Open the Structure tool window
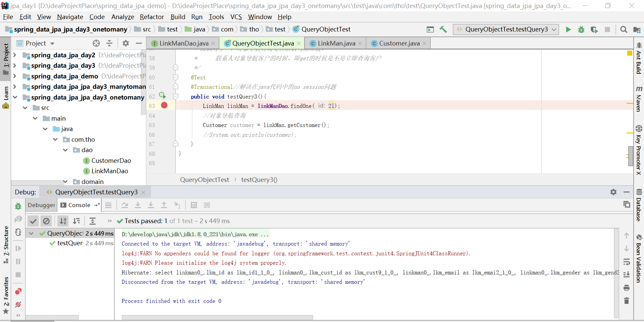Screen dimensions: 644x322 point(6,244)
